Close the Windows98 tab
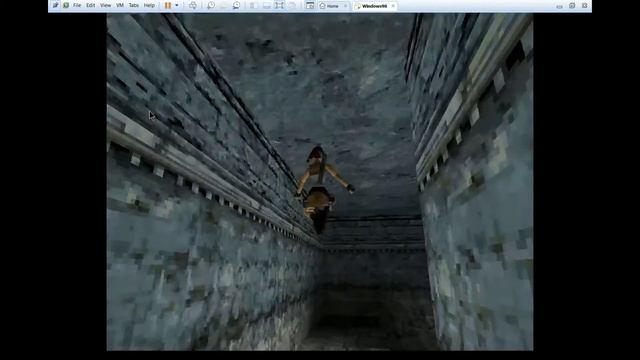Viewport: 640px width, 360px height. pos(393,6)
